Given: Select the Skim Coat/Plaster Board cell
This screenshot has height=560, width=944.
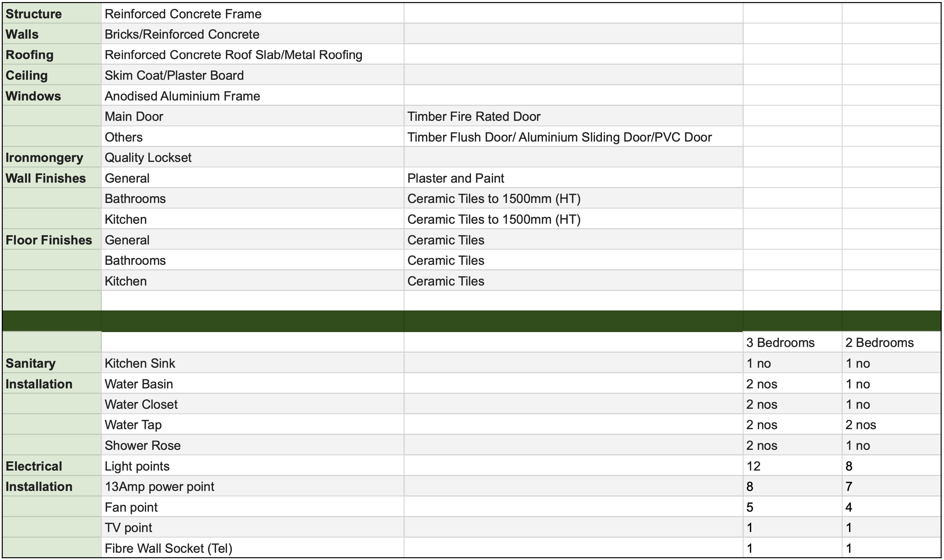Looking at the screenshot, I should (x=174, y=76).
